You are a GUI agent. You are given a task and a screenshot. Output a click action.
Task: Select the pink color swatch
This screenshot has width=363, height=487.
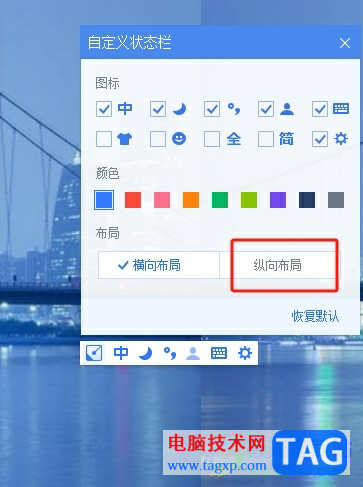tap(162, 200)
